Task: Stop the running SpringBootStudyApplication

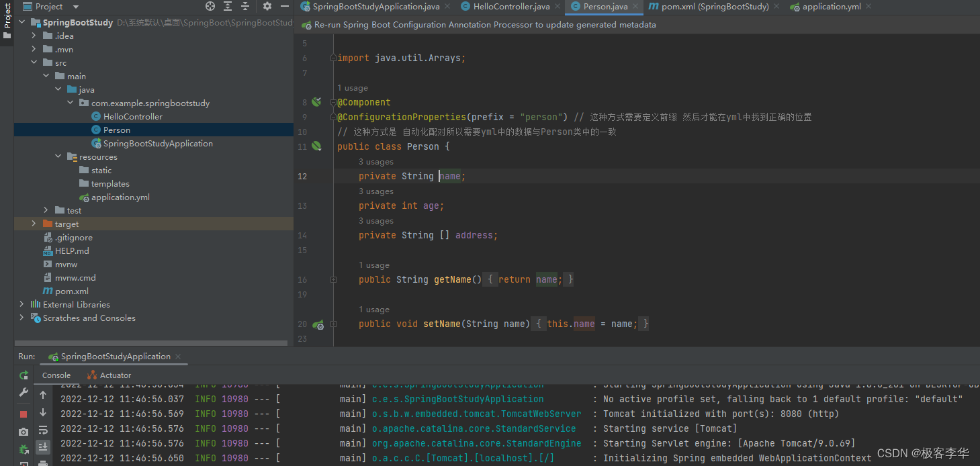Action: click(x=24, y=414)
